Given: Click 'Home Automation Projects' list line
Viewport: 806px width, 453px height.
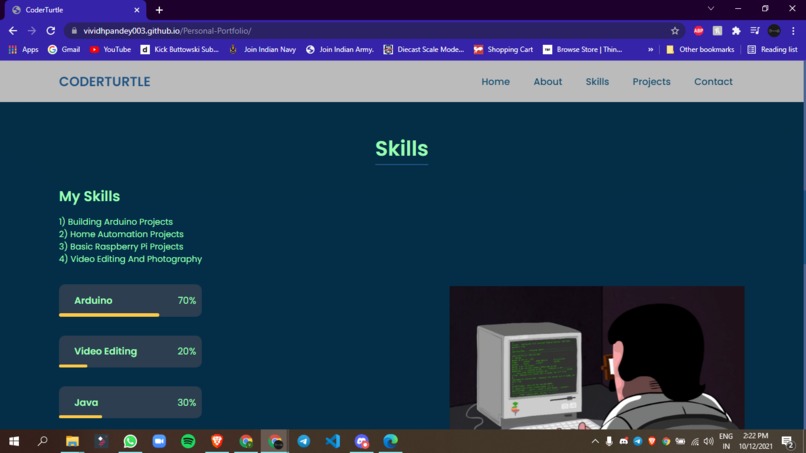Looking at the screenshot, I should (121, 234).
